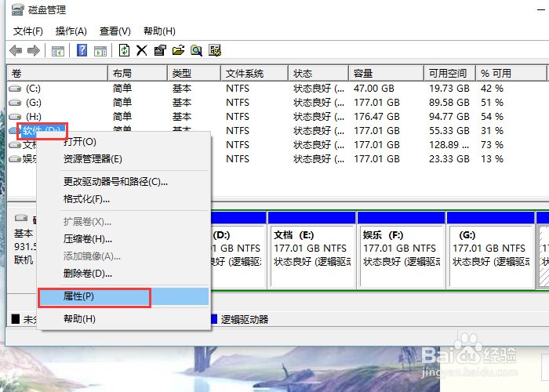The width and height of the screenshot is (549, 392).
Task: Select the (C:) drive icon in list
Action: click(15, 89)
